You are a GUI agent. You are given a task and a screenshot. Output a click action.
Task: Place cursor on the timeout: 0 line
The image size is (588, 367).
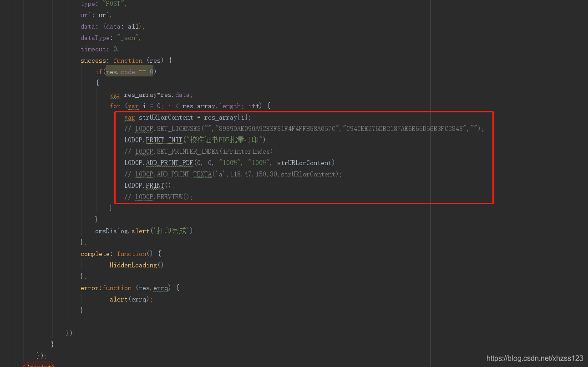tap(100, 49)
